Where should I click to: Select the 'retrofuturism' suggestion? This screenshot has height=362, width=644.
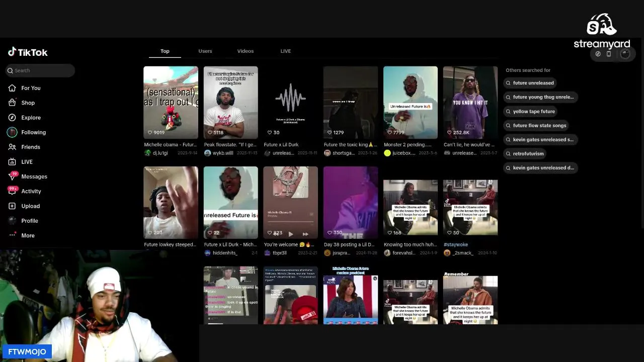tap(525, 153)
